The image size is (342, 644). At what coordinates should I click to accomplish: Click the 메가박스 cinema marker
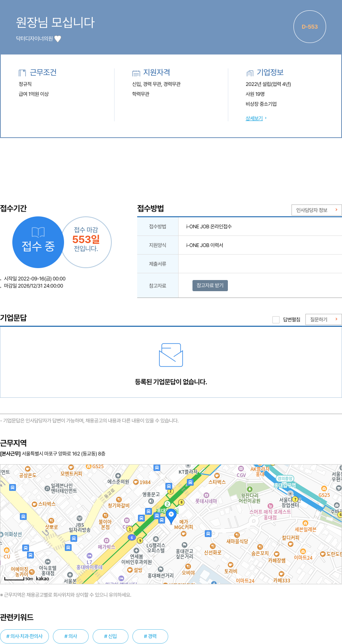pyautogui.click(x=107, y=541)
